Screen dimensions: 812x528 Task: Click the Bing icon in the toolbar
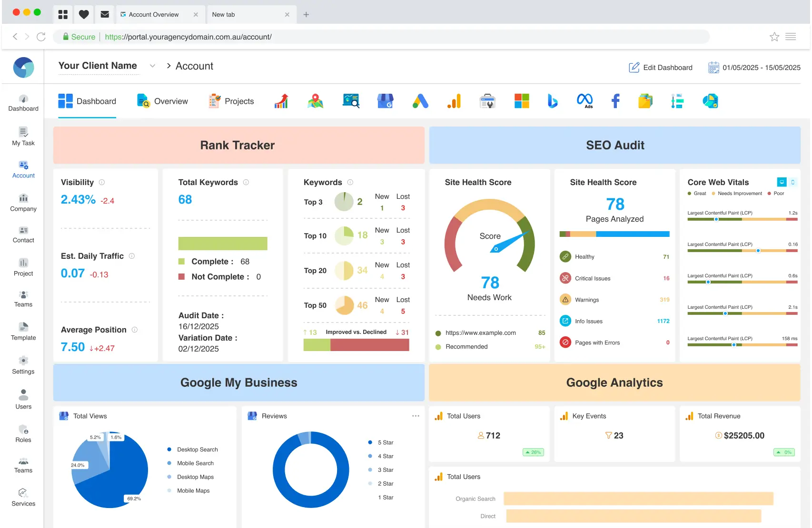tap(552, 101)
